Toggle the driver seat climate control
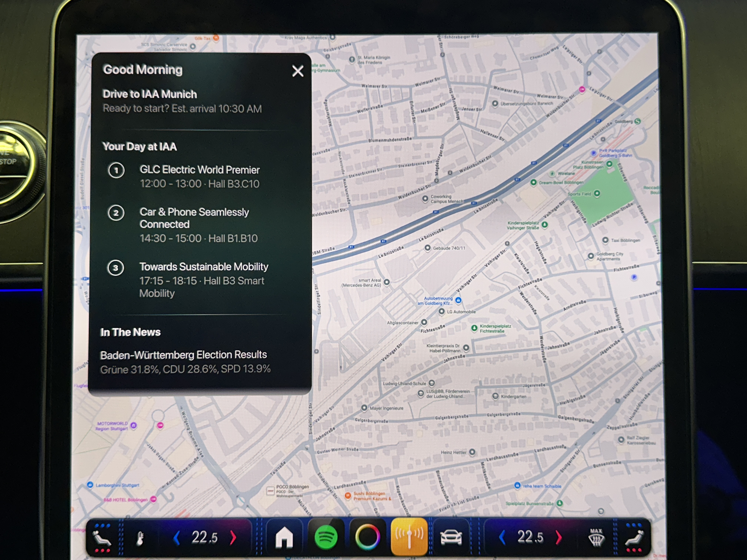 coord(102,538)
